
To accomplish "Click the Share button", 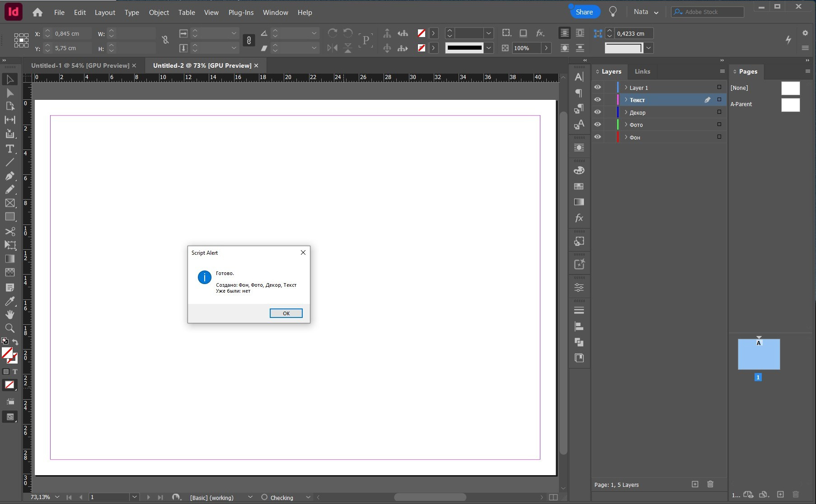I will 584,12.
